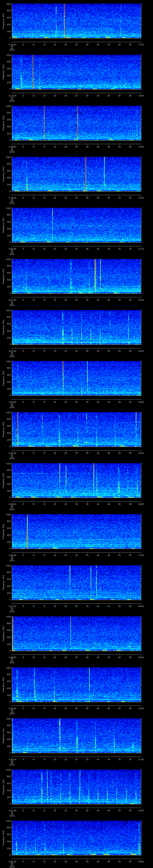Click the 4:19:00 start time label
The width and height of the screenshot is (153, 868).
coord(12,198)
